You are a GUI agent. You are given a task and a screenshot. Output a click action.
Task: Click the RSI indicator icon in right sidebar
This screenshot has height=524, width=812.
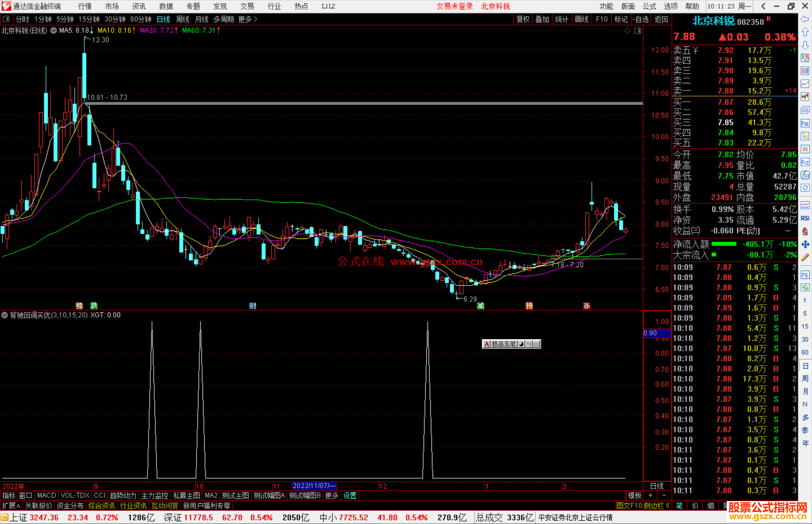805,218
